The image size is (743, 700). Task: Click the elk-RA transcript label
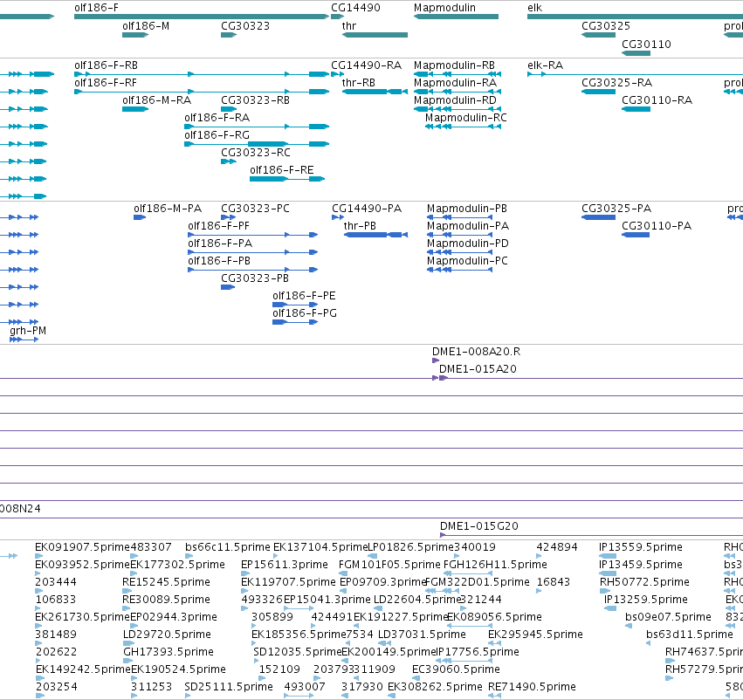coord(545,65)
